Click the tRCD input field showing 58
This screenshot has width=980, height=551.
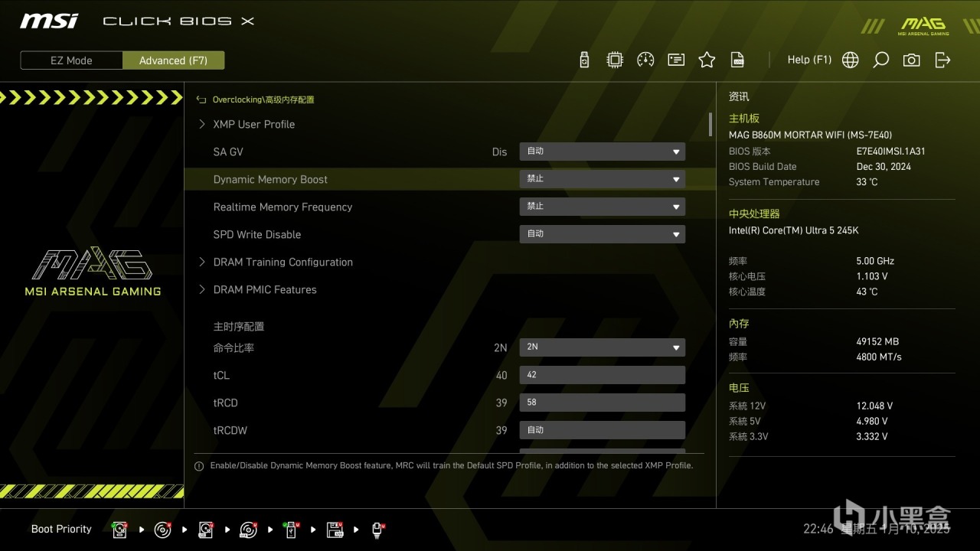pyautogui.click(x=603, y=403)
